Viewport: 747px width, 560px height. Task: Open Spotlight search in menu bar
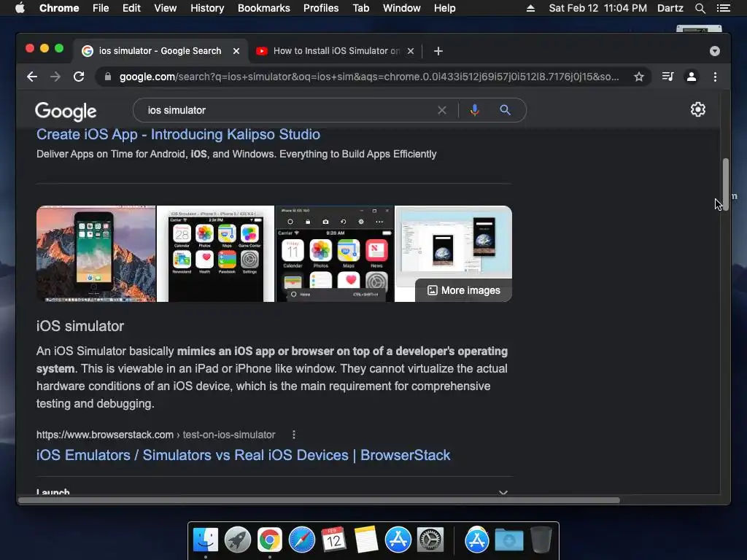pyautogui.click(x=700, y=8)
